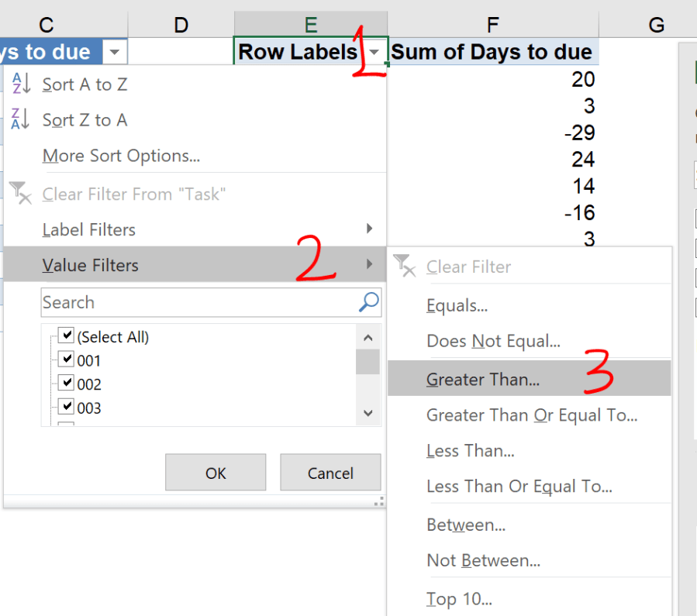Uncheck the 001 item checkbox
697x616 pixels.
67,360
